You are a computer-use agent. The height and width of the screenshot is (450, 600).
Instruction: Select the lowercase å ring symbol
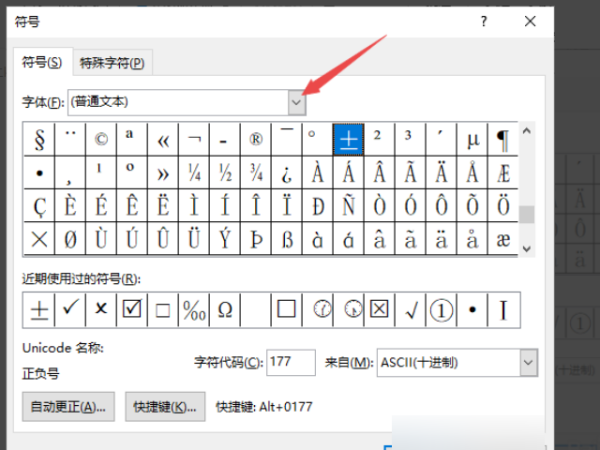472,239
